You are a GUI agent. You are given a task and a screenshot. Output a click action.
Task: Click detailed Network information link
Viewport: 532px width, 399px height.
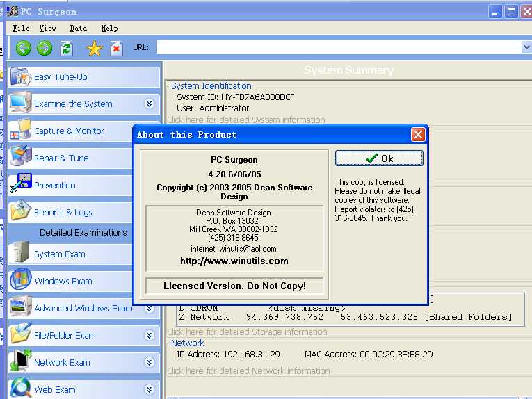pyautogui.click(x=249, y=371)
